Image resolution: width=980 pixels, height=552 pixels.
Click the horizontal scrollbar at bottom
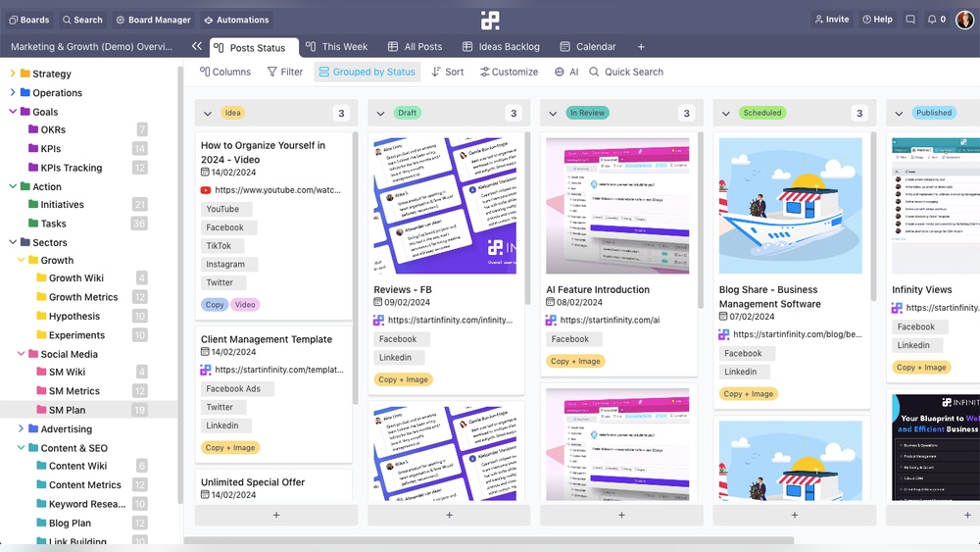click(x=489, y=540)
